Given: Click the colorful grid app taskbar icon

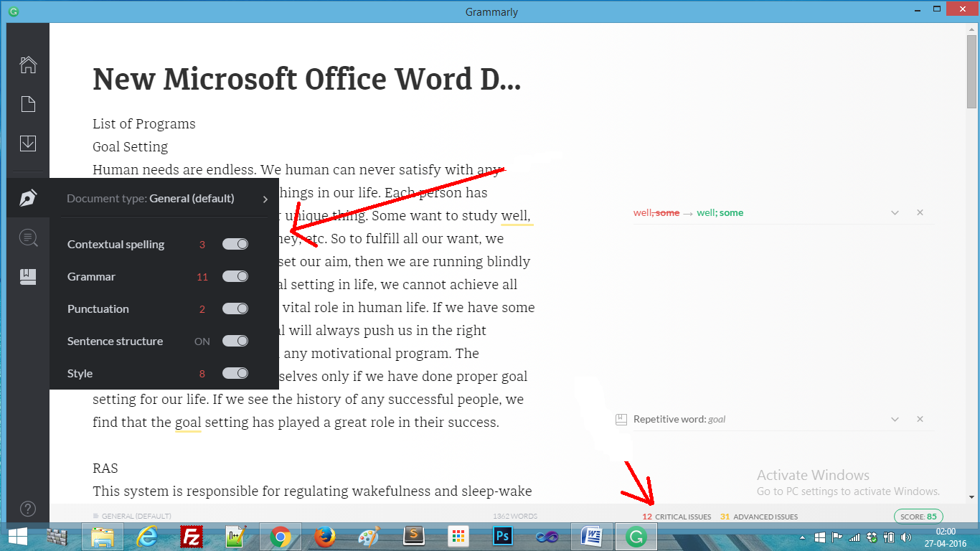Looking at the screenshot, I should 458,537.
